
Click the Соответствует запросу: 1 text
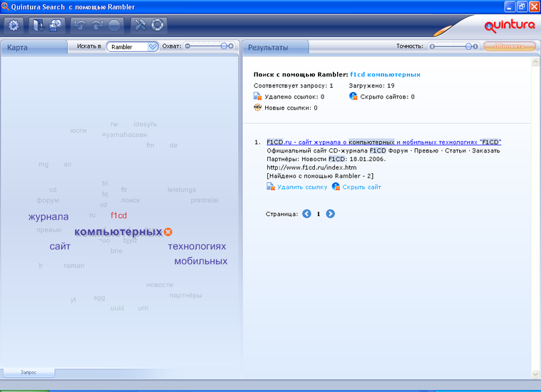[293, 86]
